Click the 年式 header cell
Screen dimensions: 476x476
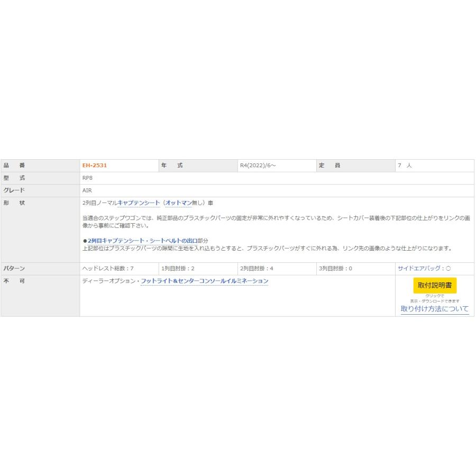coord(198,166)
